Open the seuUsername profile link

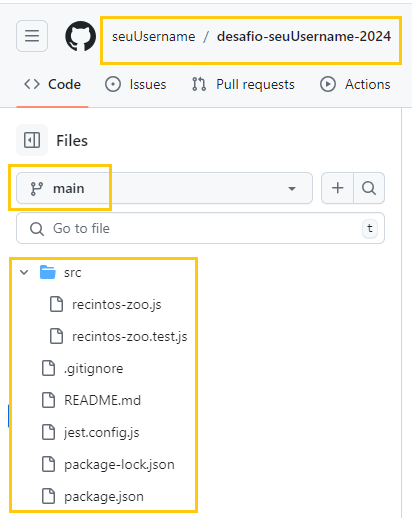(x=153, y=36)
